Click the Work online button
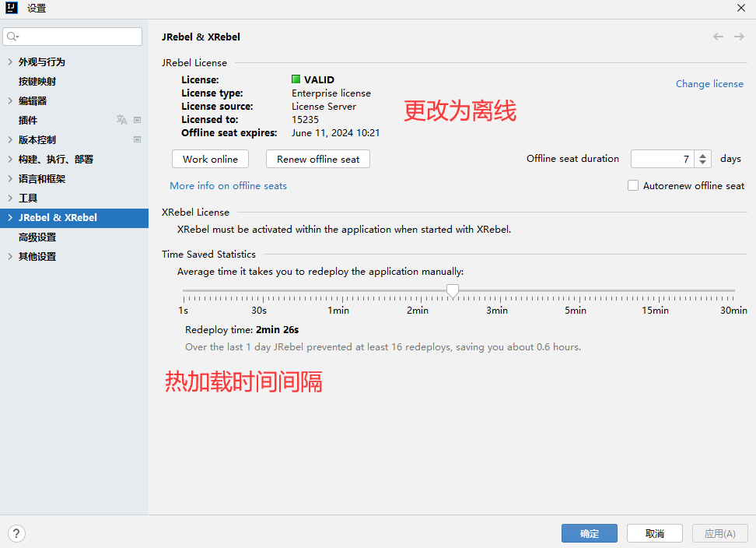This screenshot has width=756, height=548. point(210,159)
